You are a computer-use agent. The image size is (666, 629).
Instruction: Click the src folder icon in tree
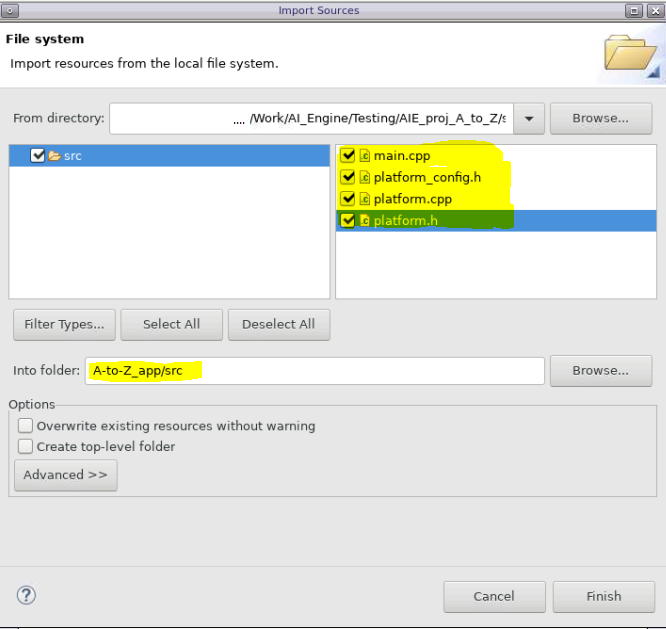54,156
